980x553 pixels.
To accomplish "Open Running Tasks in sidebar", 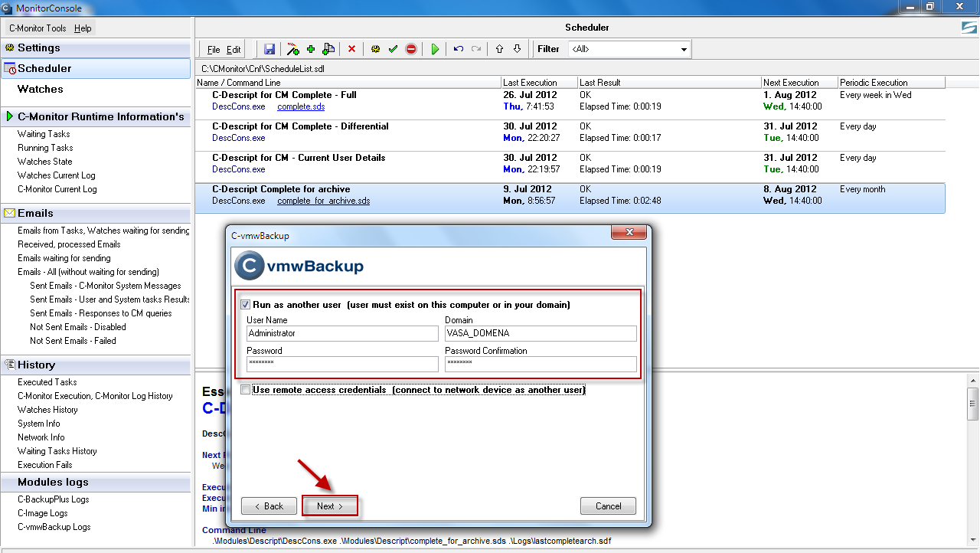I will [x=45, y=148].
